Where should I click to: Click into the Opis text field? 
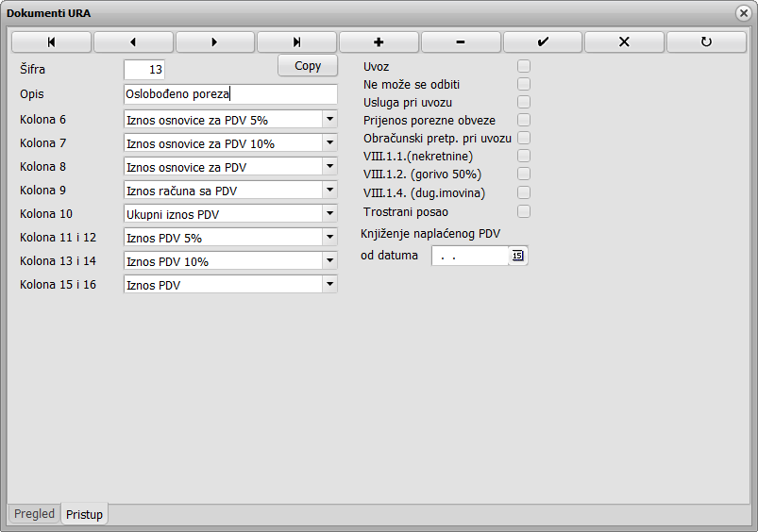230,93
